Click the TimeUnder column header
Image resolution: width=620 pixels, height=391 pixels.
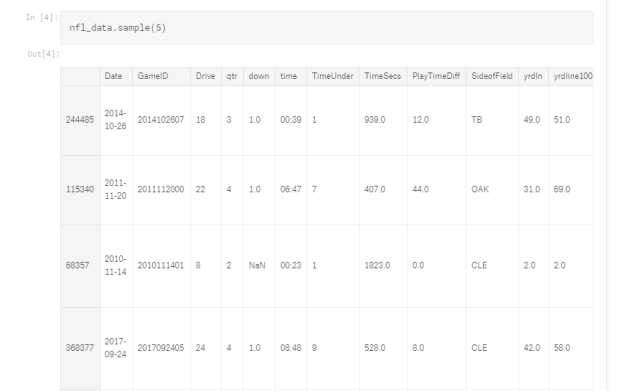pyautogui.click(x=332, y=76)
